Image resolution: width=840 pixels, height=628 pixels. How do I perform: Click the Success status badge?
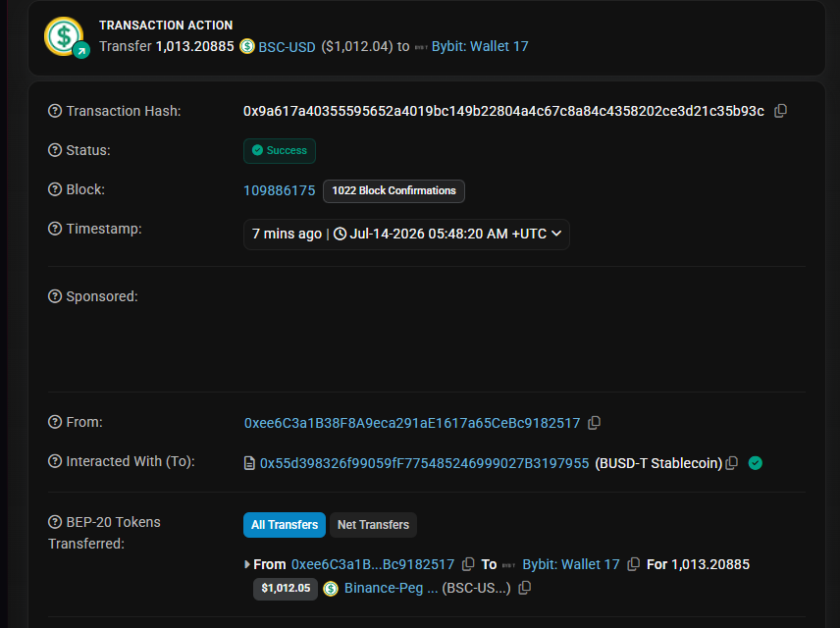coord(280,150)
